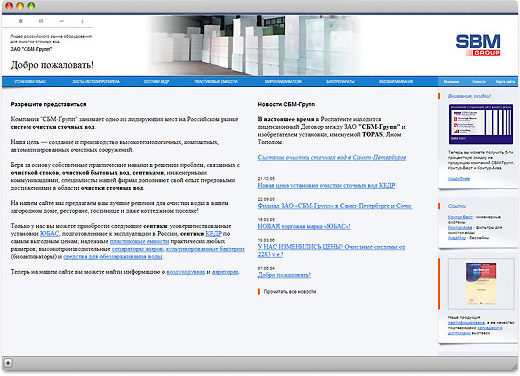Switch to the Компания tab
Screen dimensions: 520x376
coord(451,82)
